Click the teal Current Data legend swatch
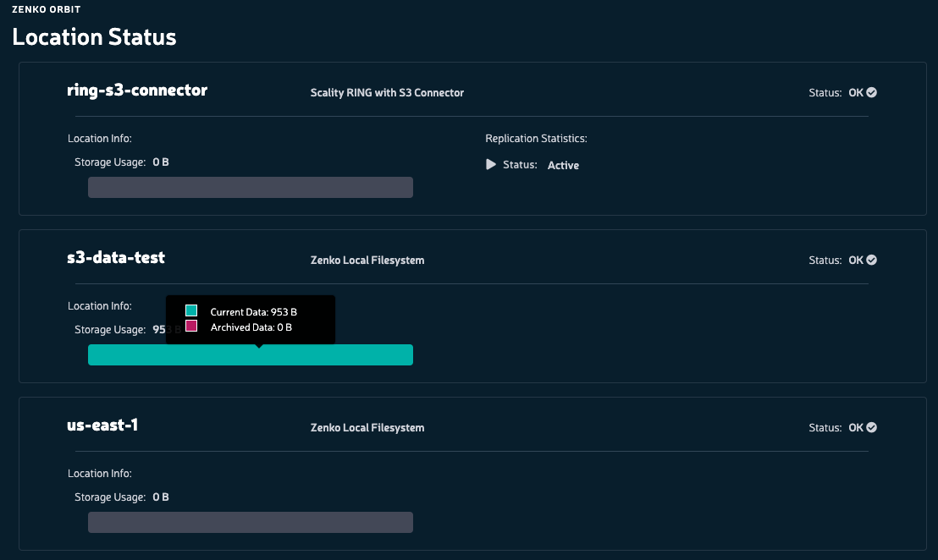 coord(191,310)
